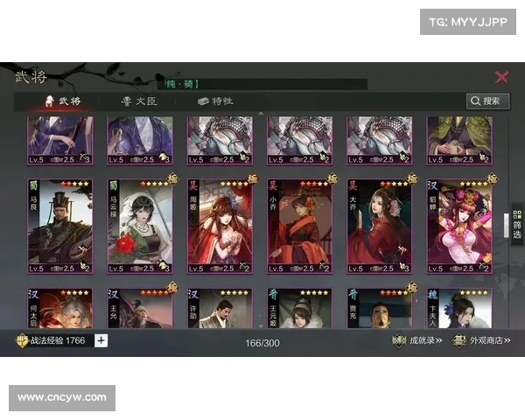525x420 pixels.
Task: Click the 极 badge on 马云禄 card
Action: [172, 178]
